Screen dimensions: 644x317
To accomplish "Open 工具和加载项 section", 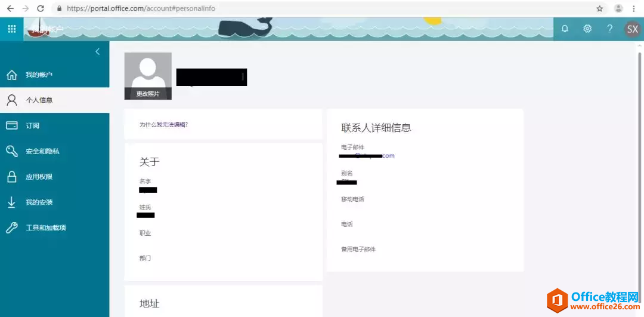I will click(x=45, y=228).
